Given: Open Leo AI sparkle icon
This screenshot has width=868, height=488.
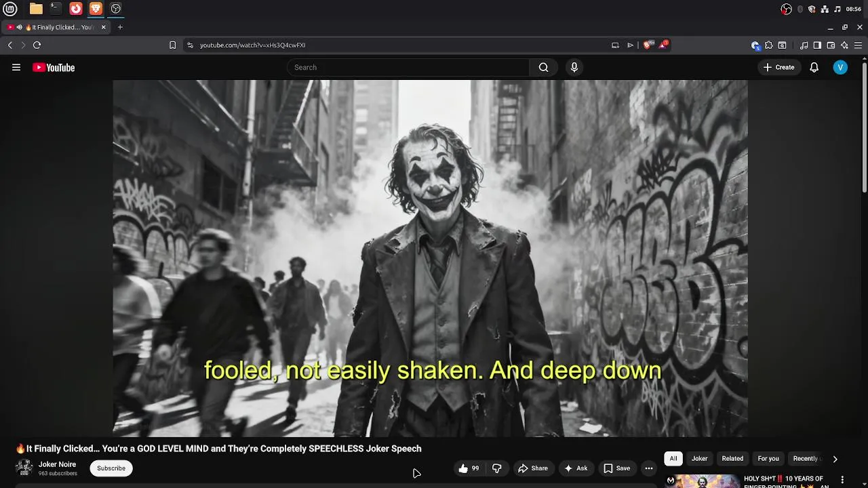Looking at the screenshot, I should 844,45.
